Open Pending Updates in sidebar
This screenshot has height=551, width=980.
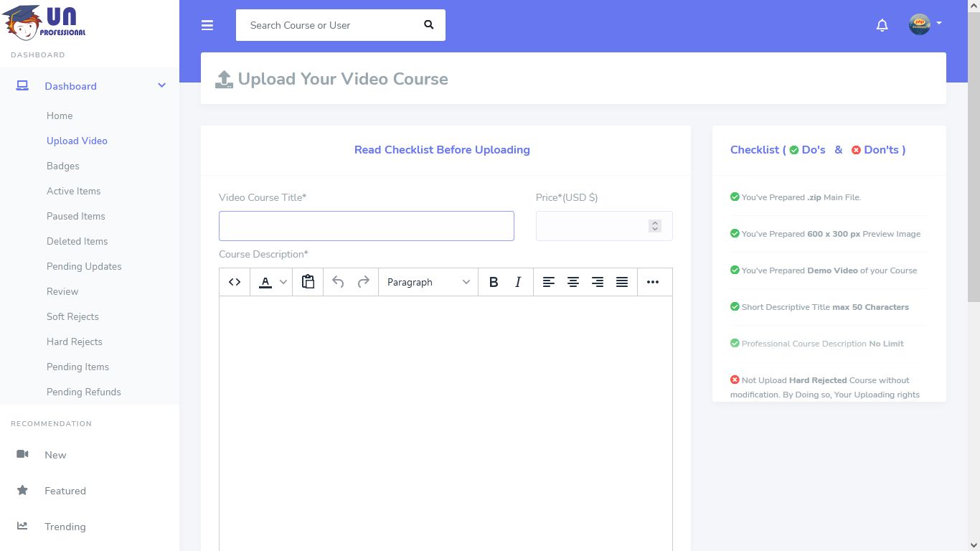84,266
